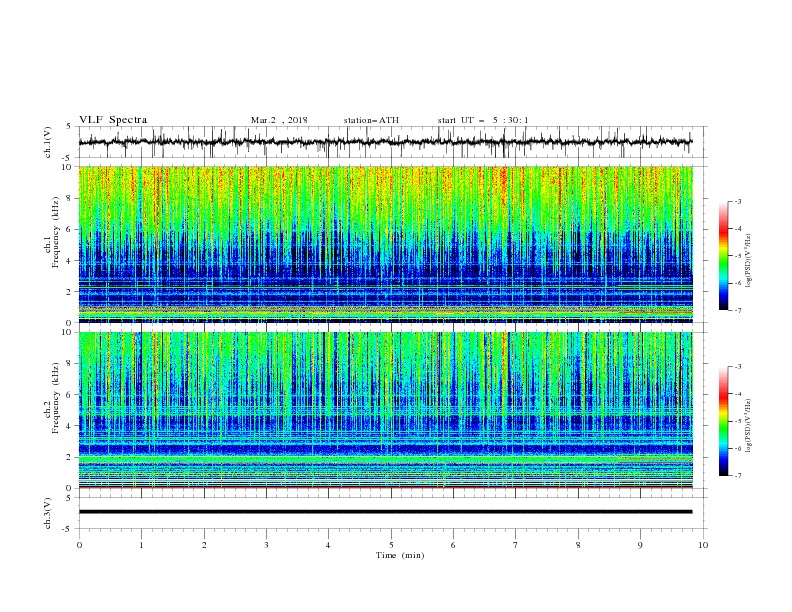Image resolution: width=792 pixels, height=612 pixels.
Task: Click the "-7" tick on ch.2 colorbar
Action: pos(738,476)
